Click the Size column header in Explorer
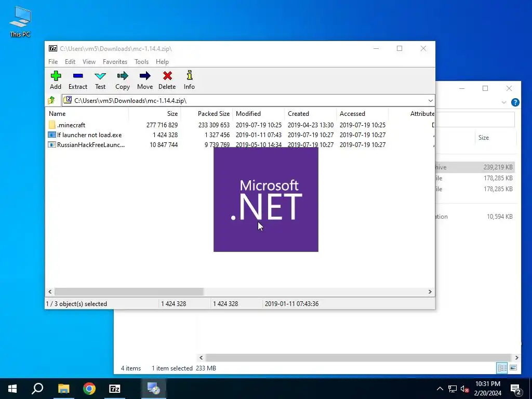532x399 pixels. click(495, 137)
